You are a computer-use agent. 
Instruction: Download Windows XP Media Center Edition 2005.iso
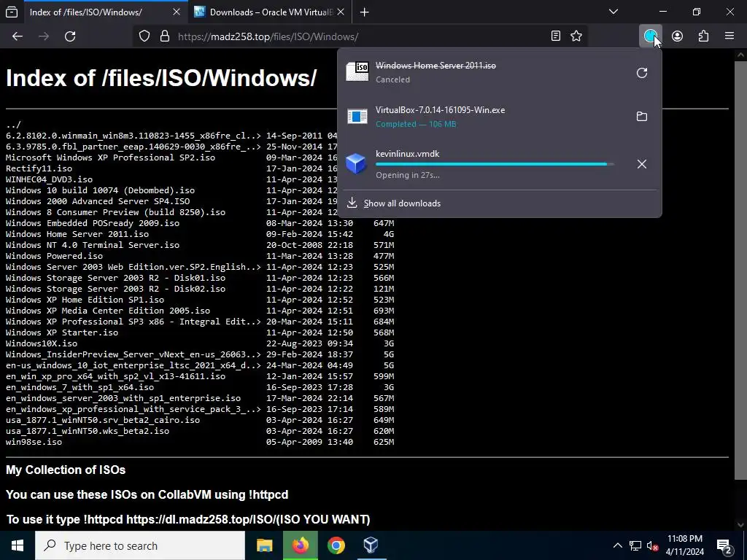pos(108,311)
